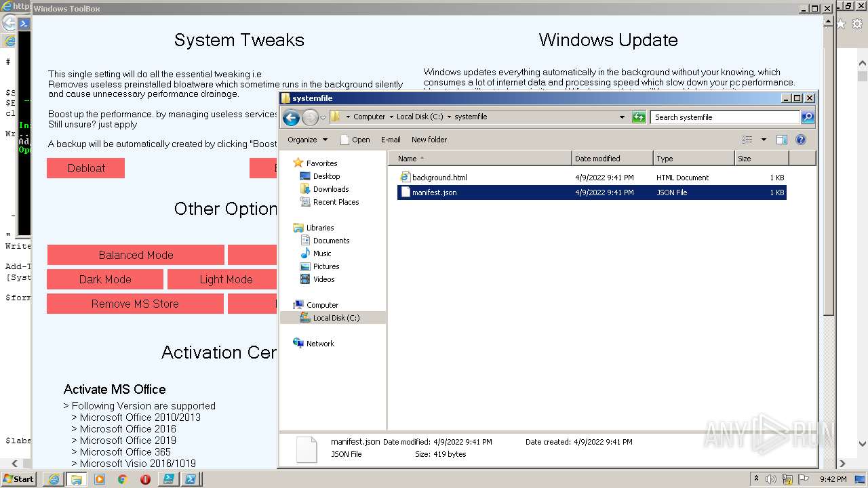Open Desktop in the navigation pane
The image size is (868, 488).
pyautogui.click(x=326, y=176)
